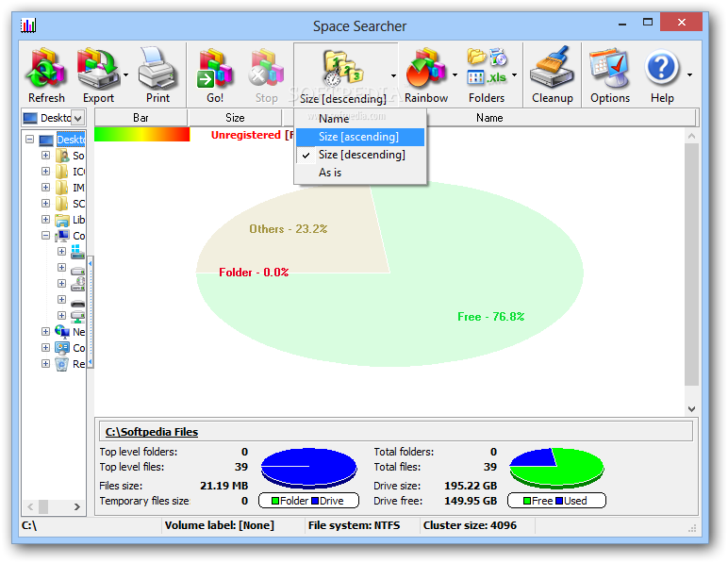728x563 pixels.
Task: Expand the IC folder node
Action: coord(45,172)
